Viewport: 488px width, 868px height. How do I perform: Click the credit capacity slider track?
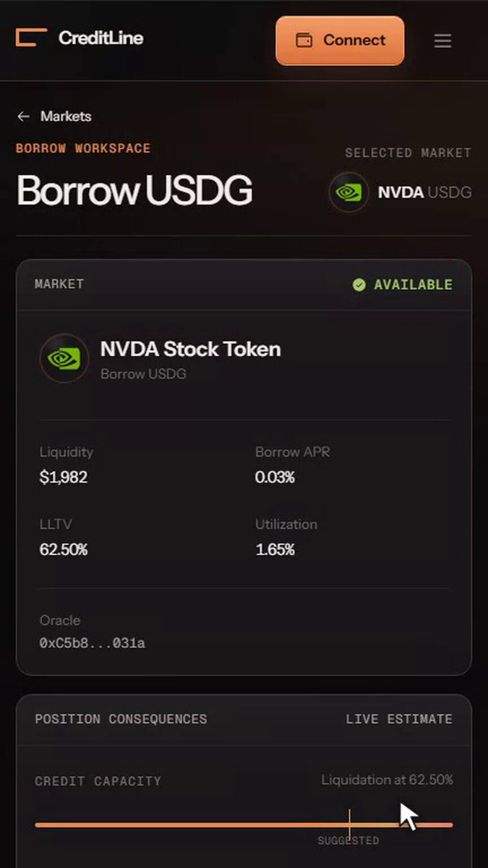(244, 825)
